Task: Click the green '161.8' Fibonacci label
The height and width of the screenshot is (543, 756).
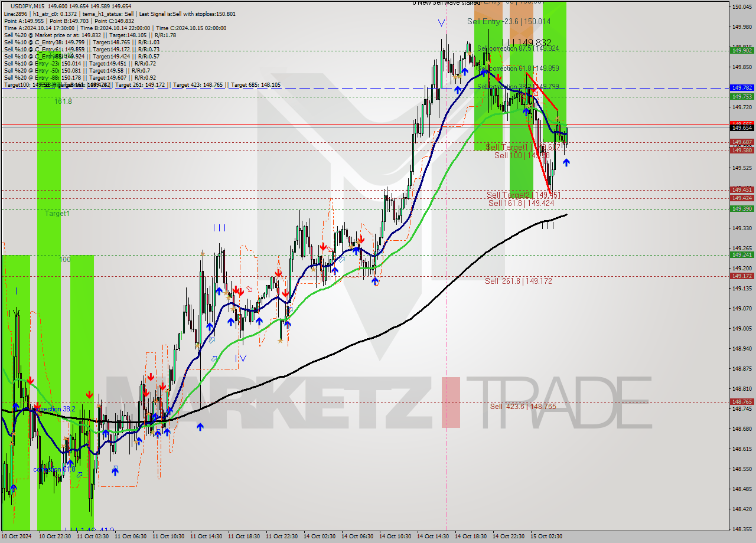Action: (x=63, y=102)
